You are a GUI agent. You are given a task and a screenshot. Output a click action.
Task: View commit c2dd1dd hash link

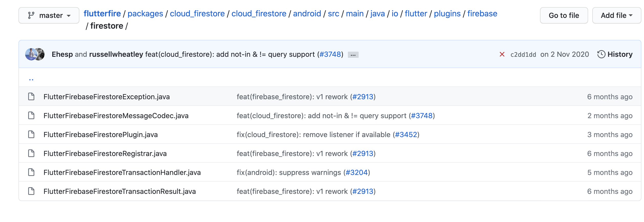(x=523, y=54)
